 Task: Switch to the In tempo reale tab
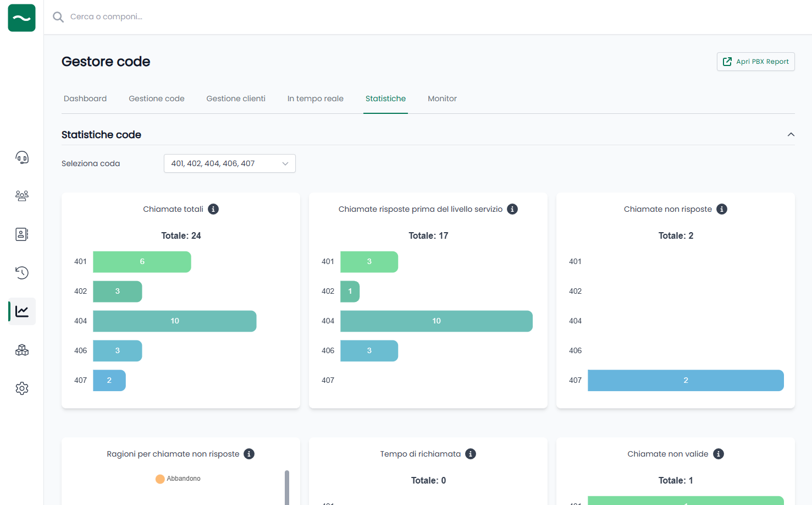click(x=315, y=98)
